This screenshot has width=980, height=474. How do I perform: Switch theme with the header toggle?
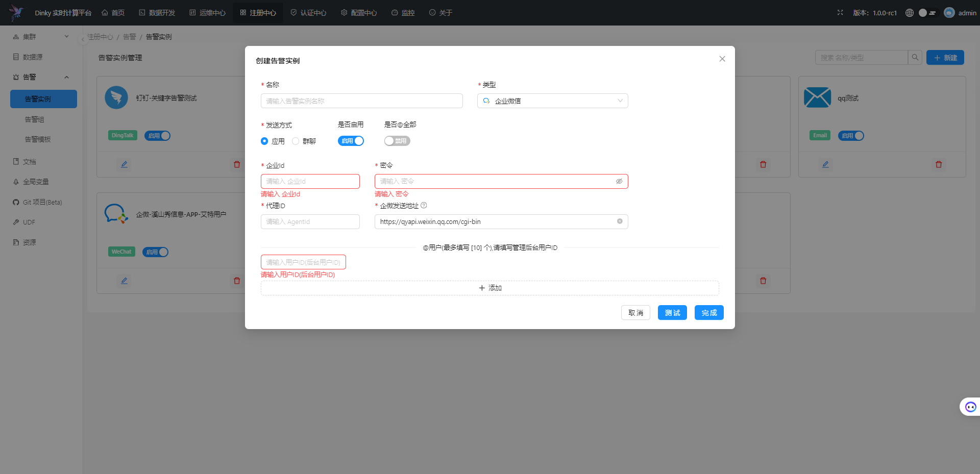tap(927, 13)
